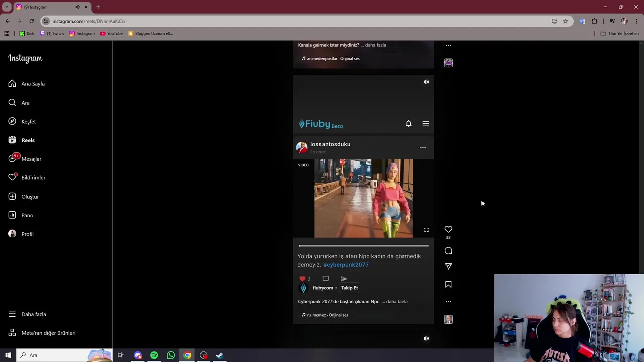
Task: Expand daha fazla on the Kanala gelmek caption
Action: [375, 45]
